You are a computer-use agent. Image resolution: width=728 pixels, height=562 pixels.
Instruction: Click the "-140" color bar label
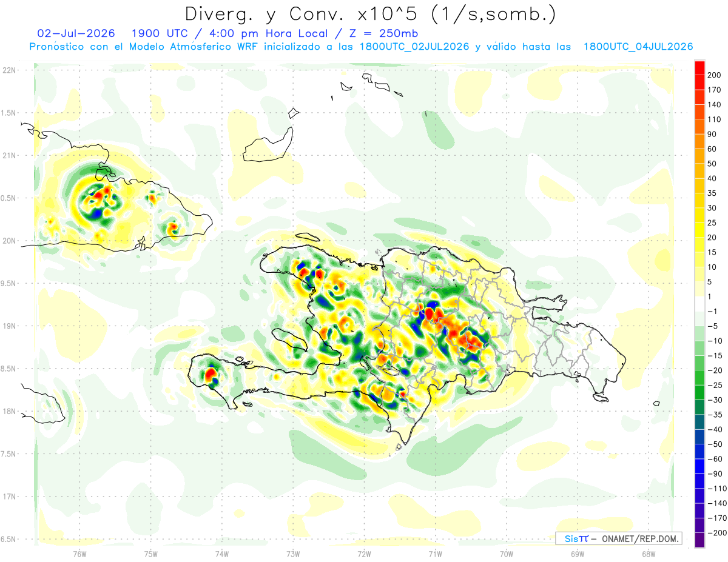[718, 503]
